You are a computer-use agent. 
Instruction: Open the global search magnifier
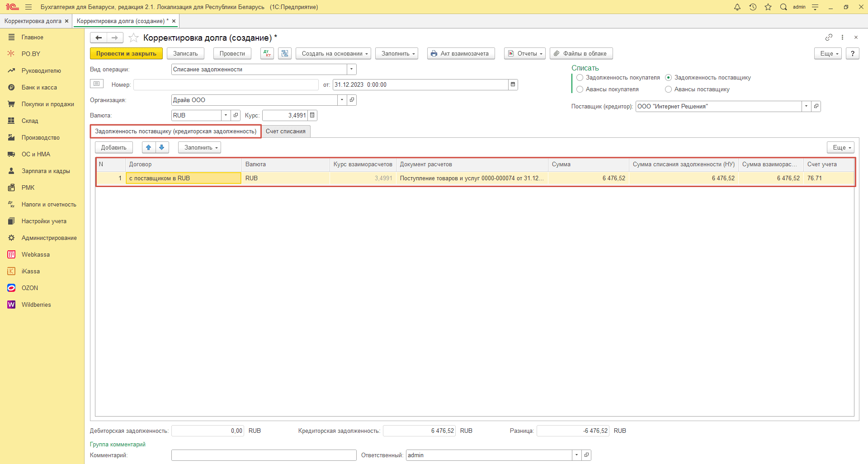783,7
